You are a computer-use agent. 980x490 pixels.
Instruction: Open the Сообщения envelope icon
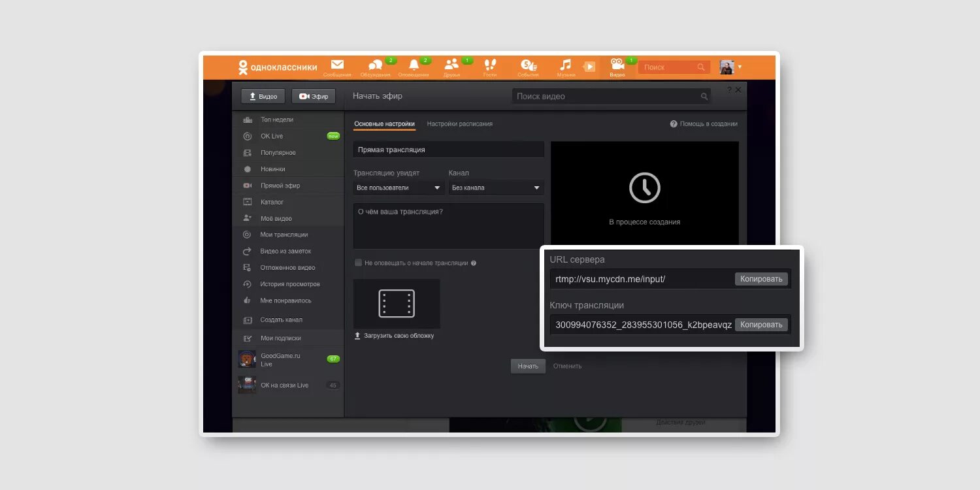337,65
